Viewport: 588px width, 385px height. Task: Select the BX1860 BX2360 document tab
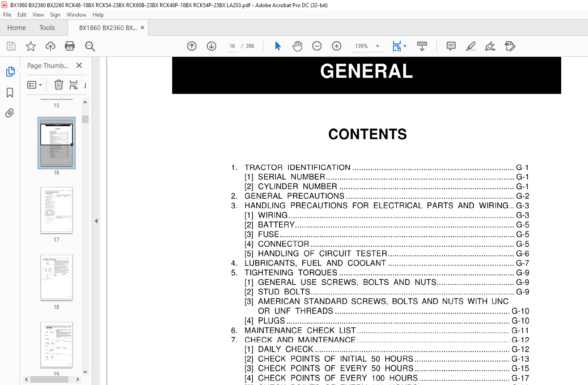[108, 28]
